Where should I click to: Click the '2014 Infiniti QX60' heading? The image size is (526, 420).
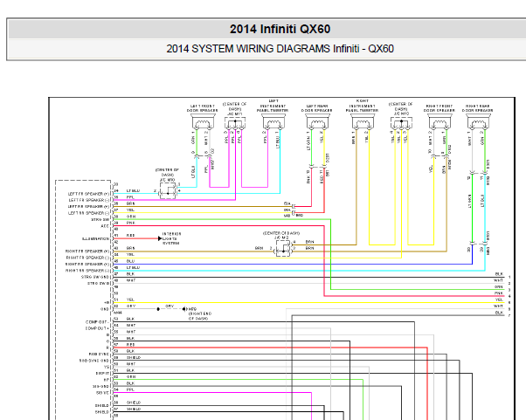(280, 29)
